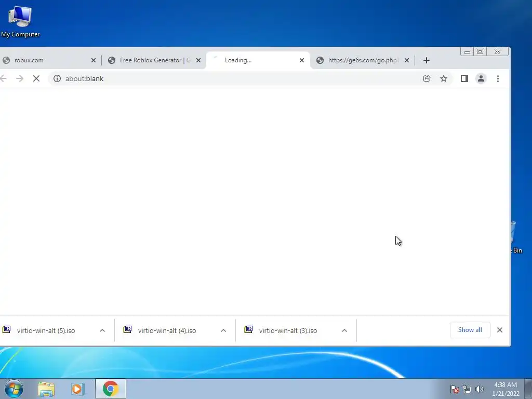The image size is (532, 399).
Task: Open Windows Explorer from taskbar
Action: [46, 389]
